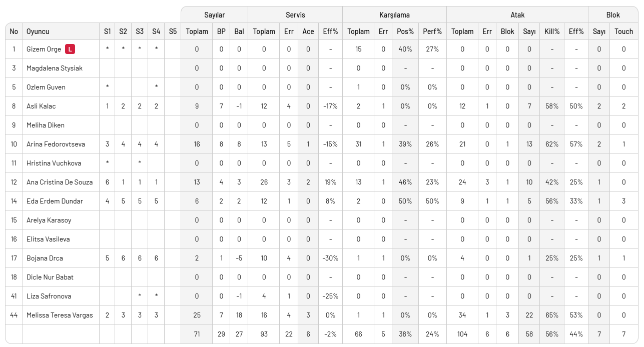Select the Pos% column header

tap(405, 31)
